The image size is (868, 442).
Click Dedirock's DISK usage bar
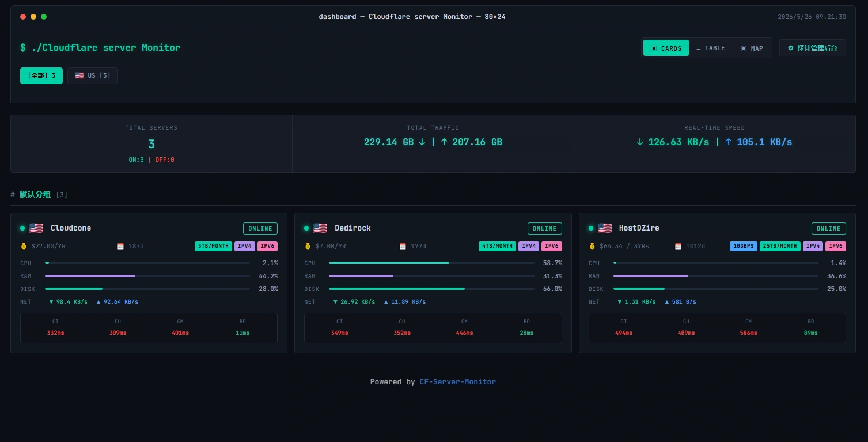pyautogui.click(x=431, y=289)
